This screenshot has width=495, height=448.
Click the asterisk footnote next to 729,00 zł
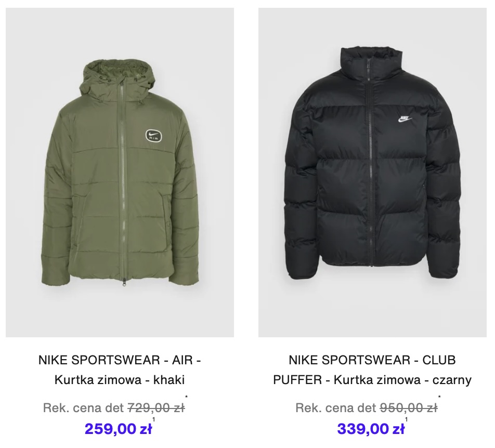tap(187, 397)
